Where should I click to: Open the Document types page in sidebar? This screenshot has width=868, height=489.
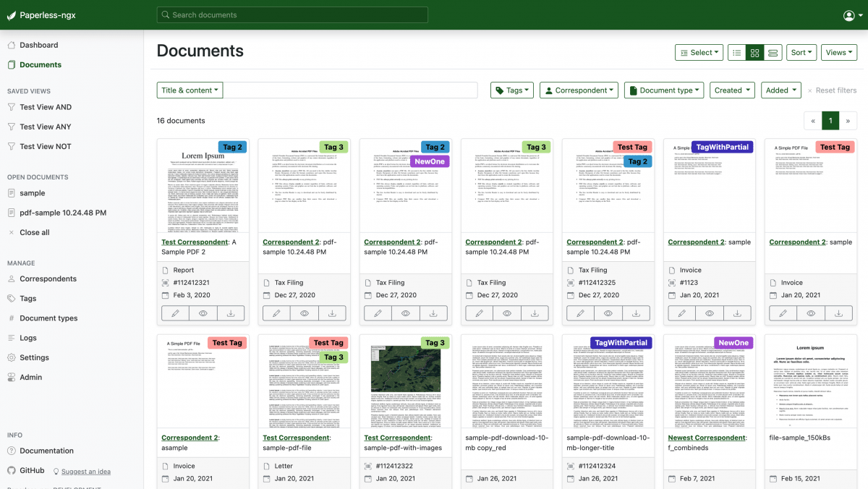(x=47, y=318)
